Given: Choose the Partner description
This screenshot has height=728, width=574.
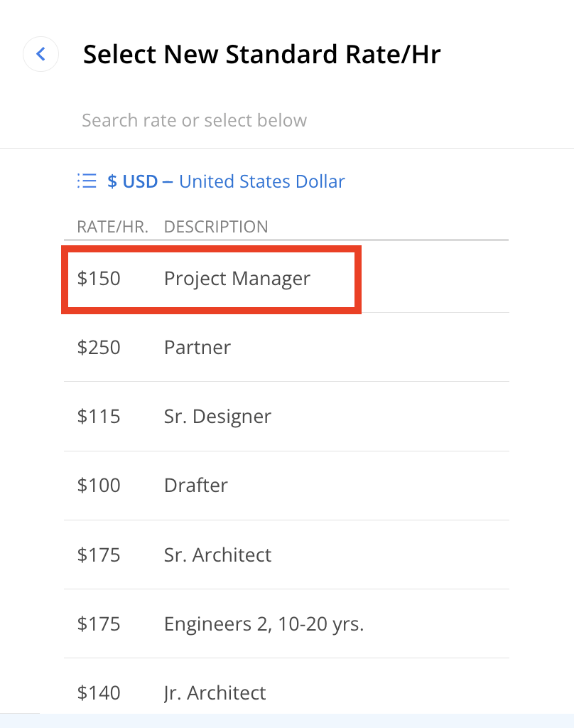Looking at the screenshot, I should [197, 348].
